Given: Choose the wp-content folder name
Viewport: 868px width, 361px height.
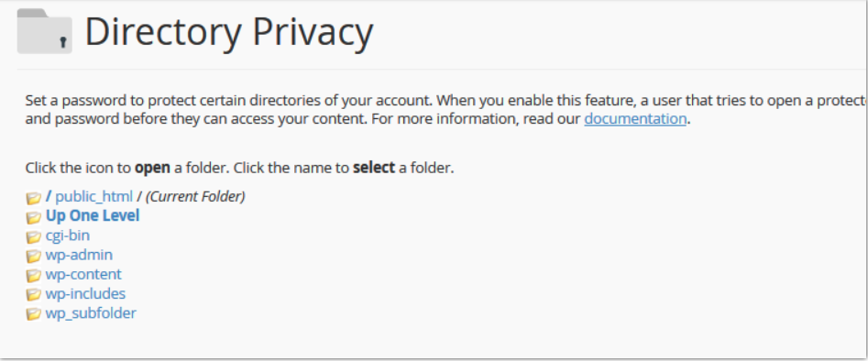Looking at the screenshot, I should point(83,274).
